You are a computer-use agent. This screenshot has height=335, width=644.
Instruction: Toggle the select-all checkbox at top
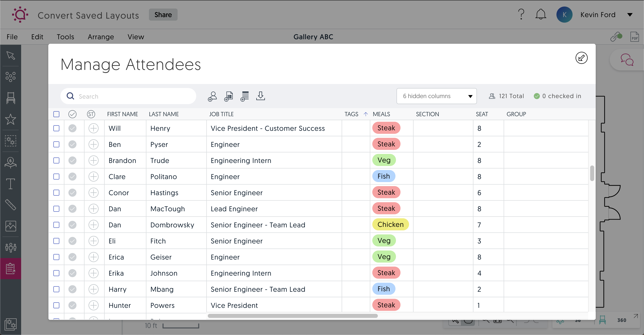[56, 114]
